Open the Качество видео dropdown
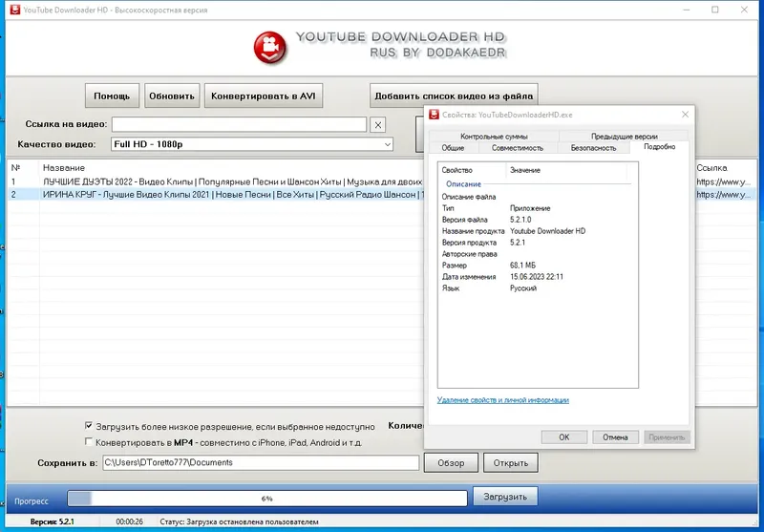764x532 pixels. pyautogui.click(x=252, y=144)
